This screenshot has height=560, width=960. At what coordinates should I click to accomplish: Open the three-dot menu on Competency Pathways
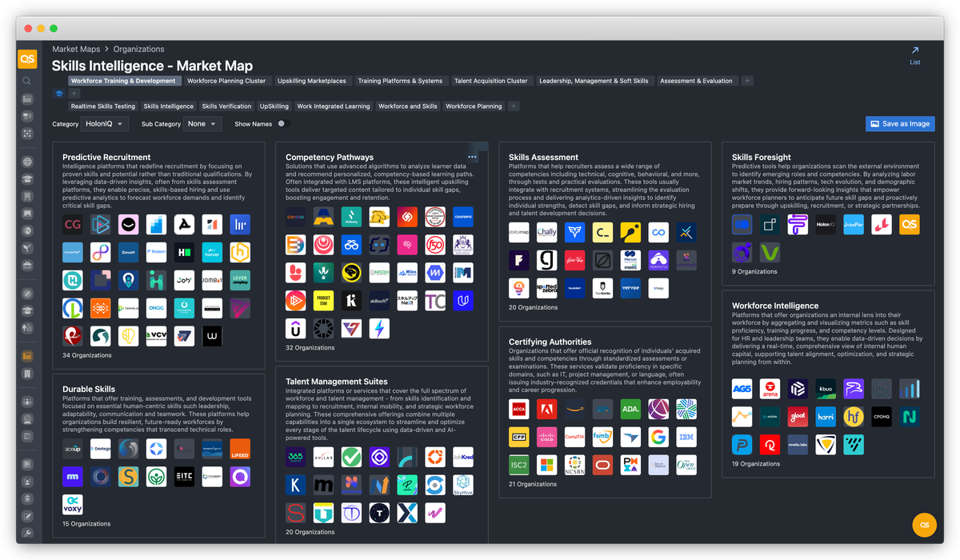coord(473,158)
